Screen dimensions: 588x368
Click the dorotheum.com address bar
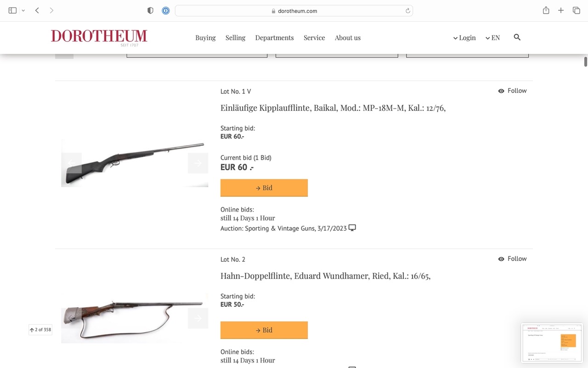tap(294, 11)
